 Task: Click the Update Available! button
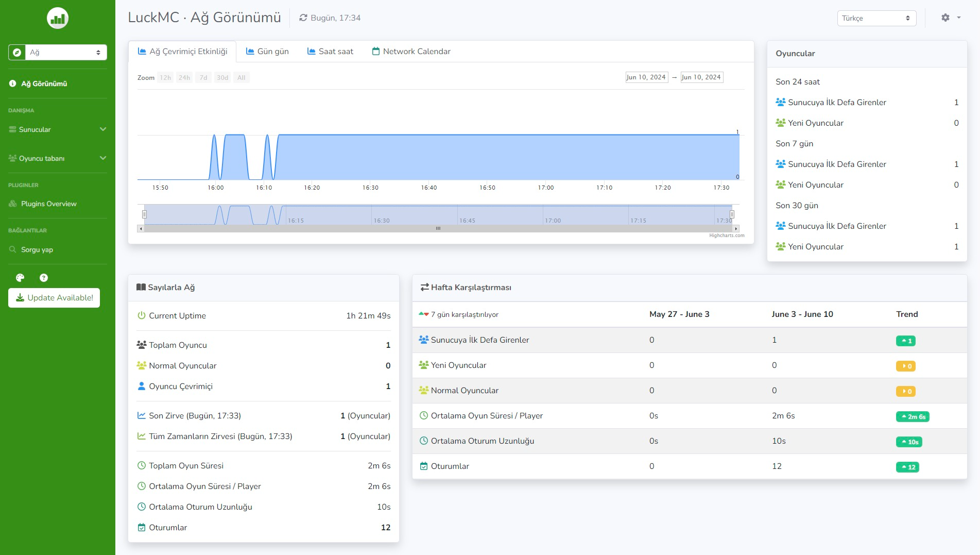pyautogui.click(x=54, y=298)
